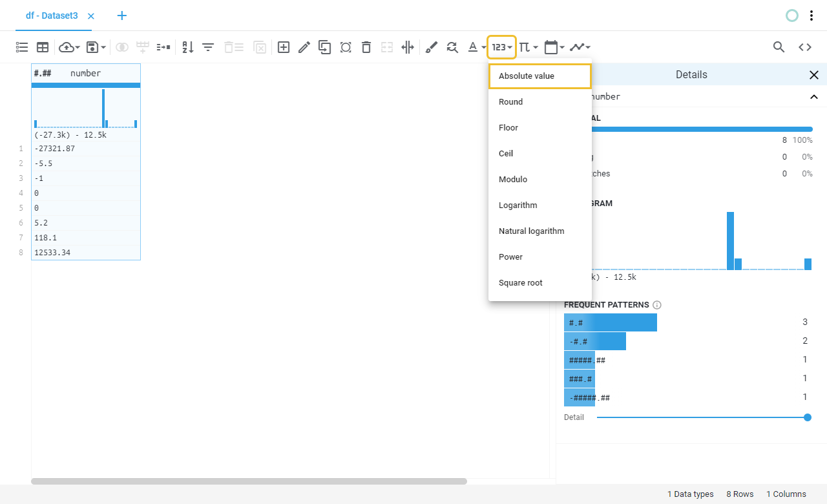
Task: Show the code view icon
Action: point(805,47)
